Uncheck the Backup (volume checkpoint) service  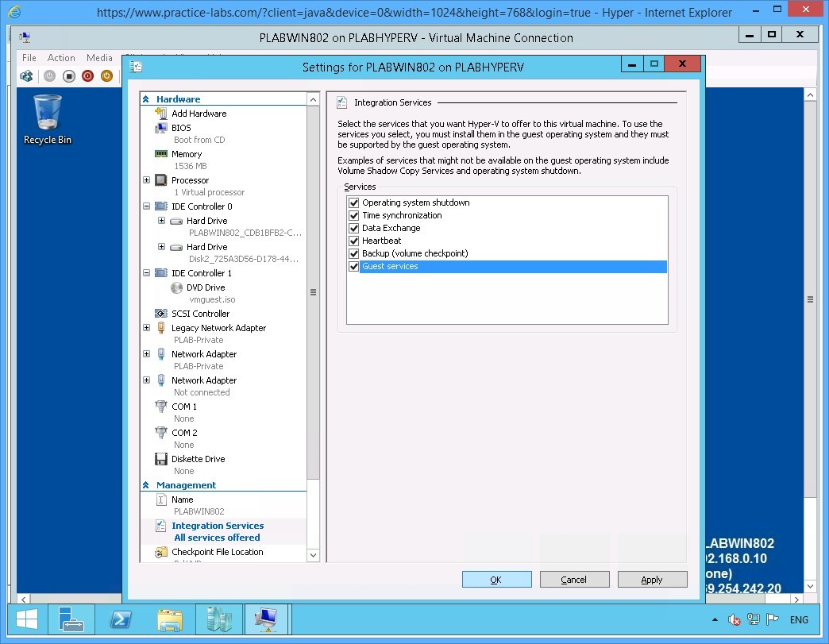point(353,253)
